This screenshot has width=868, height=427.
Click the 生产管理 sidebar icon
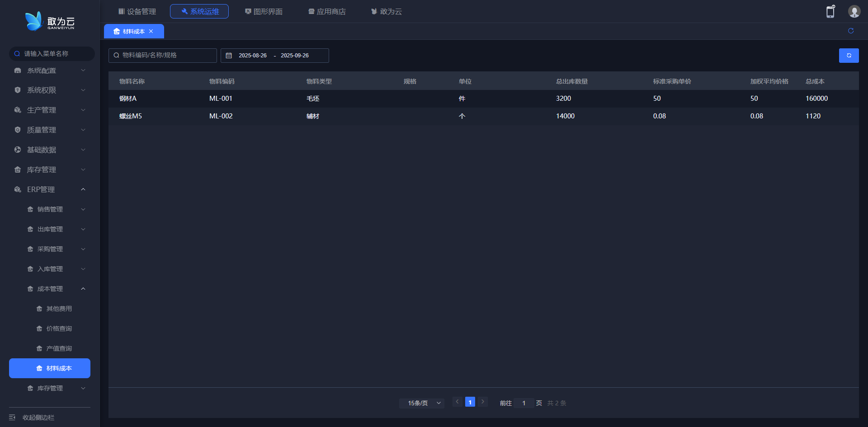click(18, 110)
